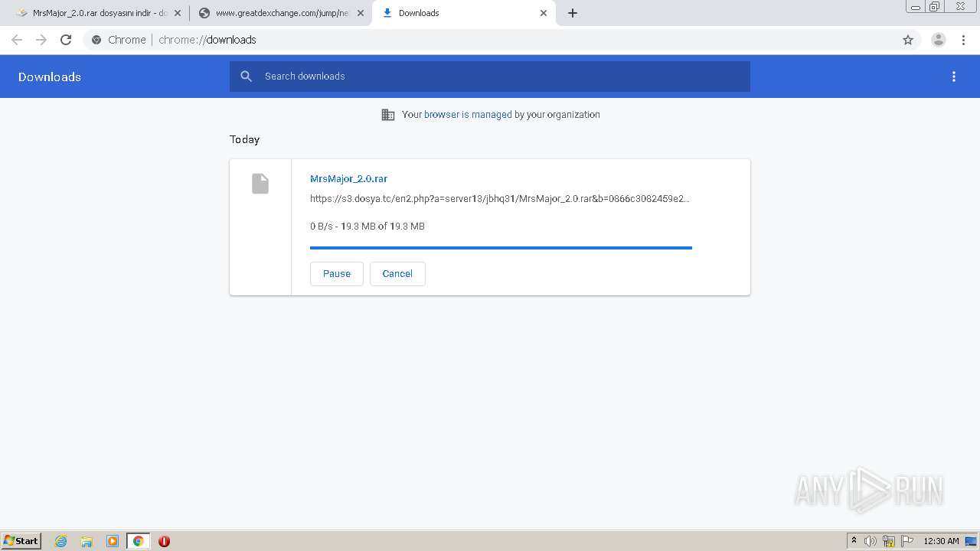Go back with the browser back arrow
This screenshot has width=980, height=551.
[17, 40]
